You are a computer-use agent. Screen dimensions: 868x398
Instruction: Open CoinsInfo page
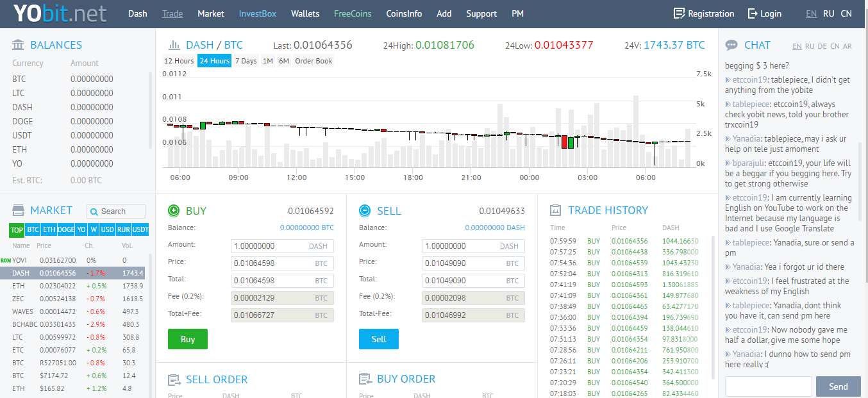[404, 13]
